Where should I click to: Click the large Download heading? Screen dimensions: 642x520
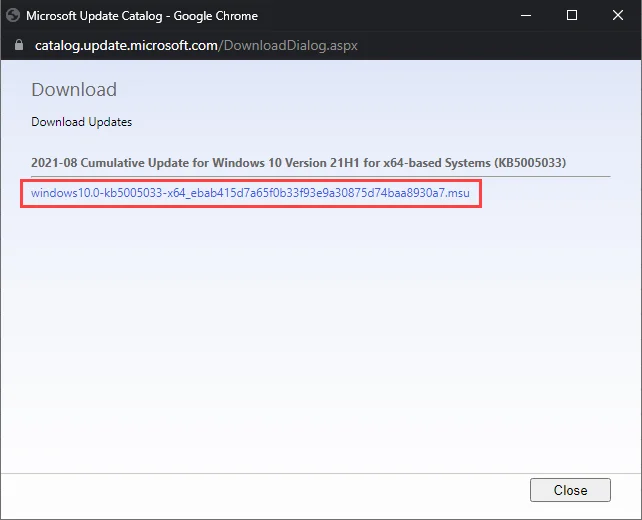click(x=74, y=90)
